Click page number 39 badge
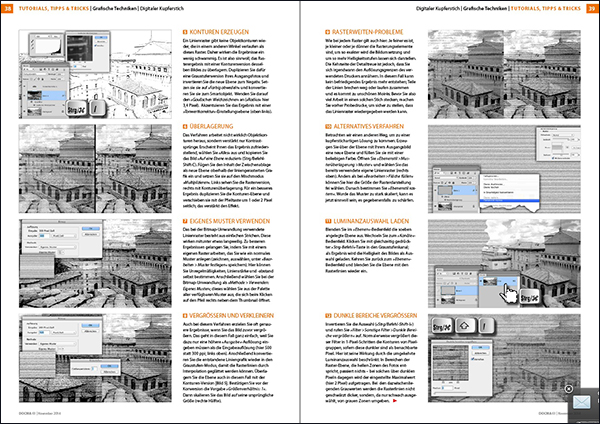The height and width of the screenshot is (424, 600). coord(592,8)
